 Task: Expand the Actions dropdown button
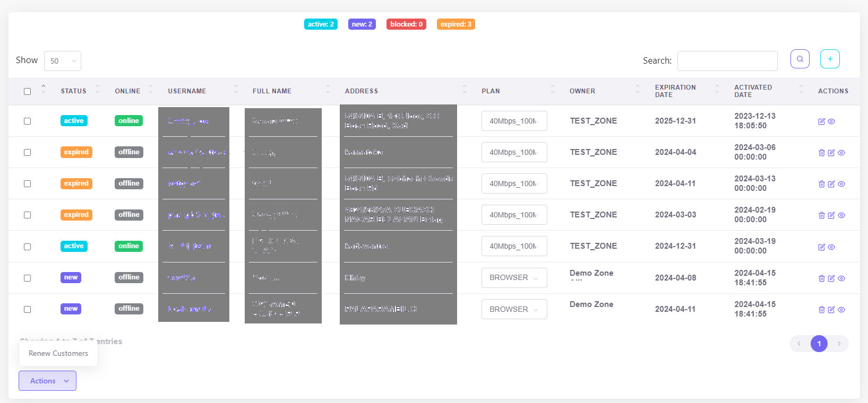(48, 381)
